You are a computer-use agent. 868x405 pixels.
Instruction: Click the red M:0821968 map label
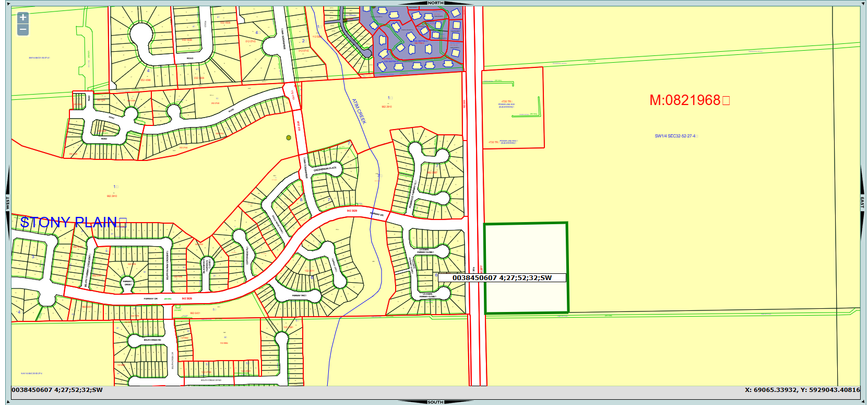(689, 100)
